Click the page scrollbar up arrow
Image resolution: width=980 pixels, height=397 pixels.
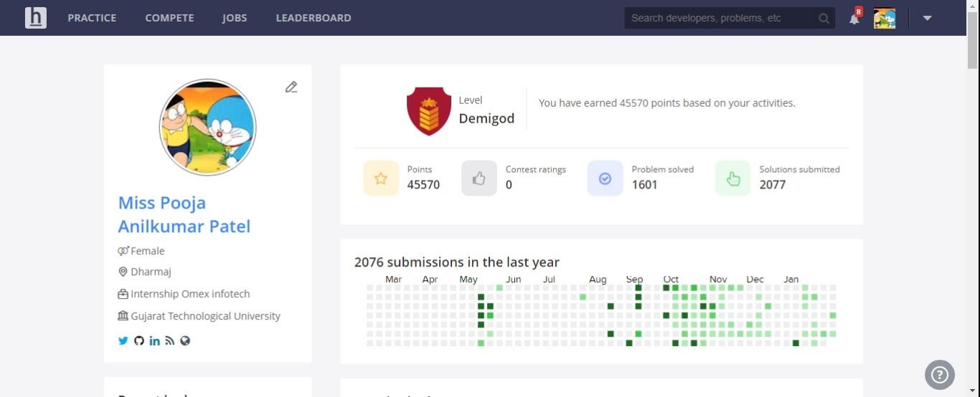(973, 6)
